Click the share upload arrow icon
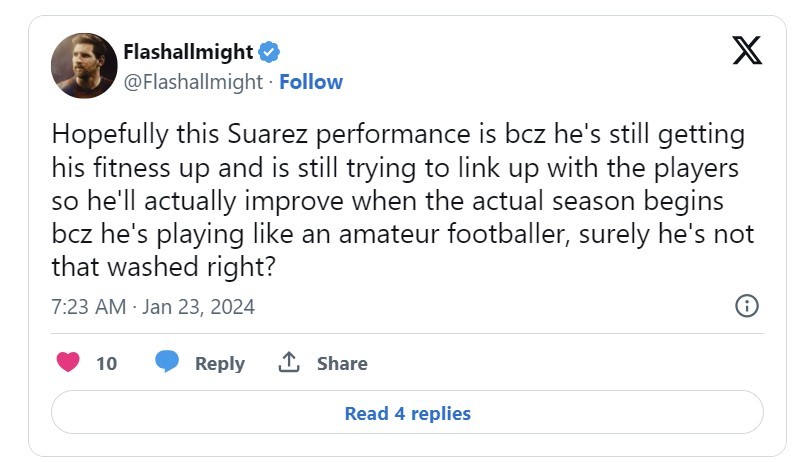Image resolution: width=808 pixels, height=463 pixels. [289, 362]
